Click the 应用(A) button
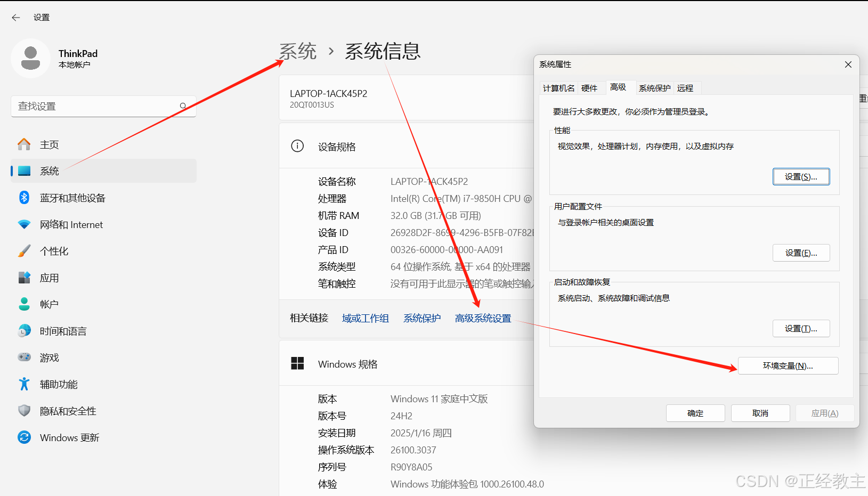This screenshot has height=496, width=868. tap(825, 413)
